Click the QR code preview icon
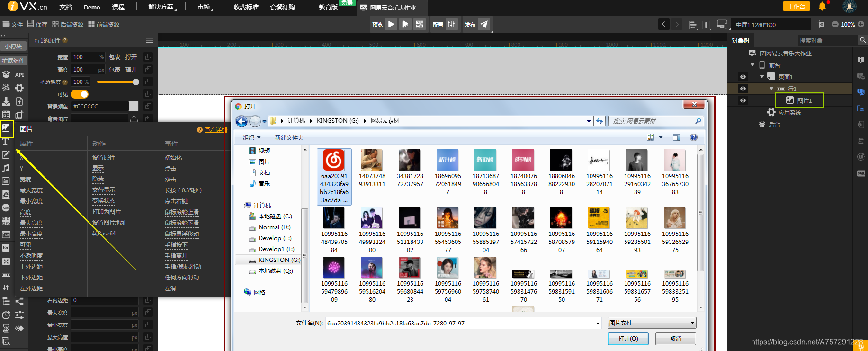 point(420,24)
